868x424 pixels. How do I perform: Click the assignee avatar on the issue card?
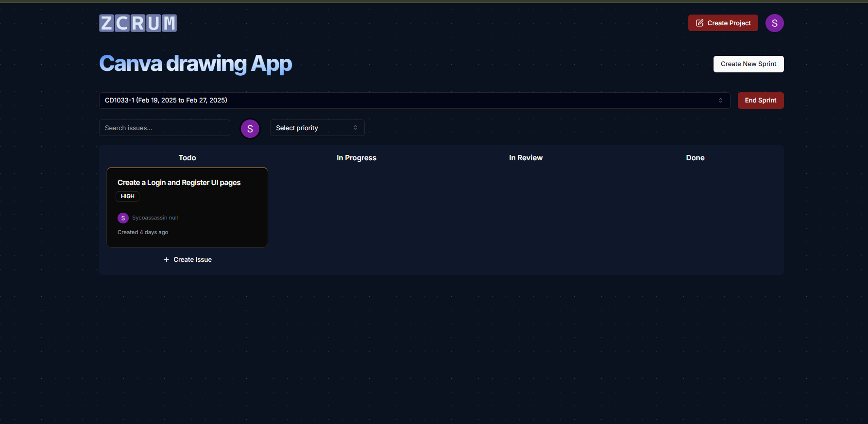123,218
